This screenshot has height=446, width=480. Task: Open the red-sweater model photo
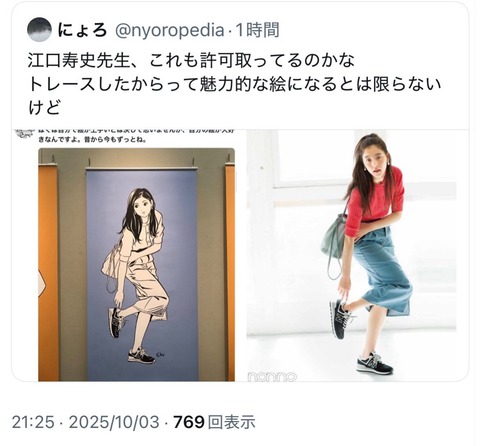click(x=351, y=255)
